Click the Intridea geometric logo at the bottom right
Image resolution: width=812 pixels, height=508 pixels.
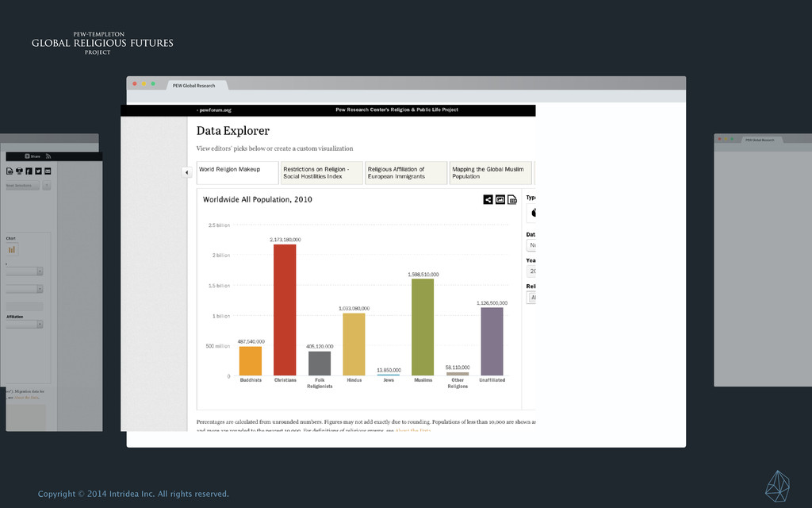click(777, 486)
